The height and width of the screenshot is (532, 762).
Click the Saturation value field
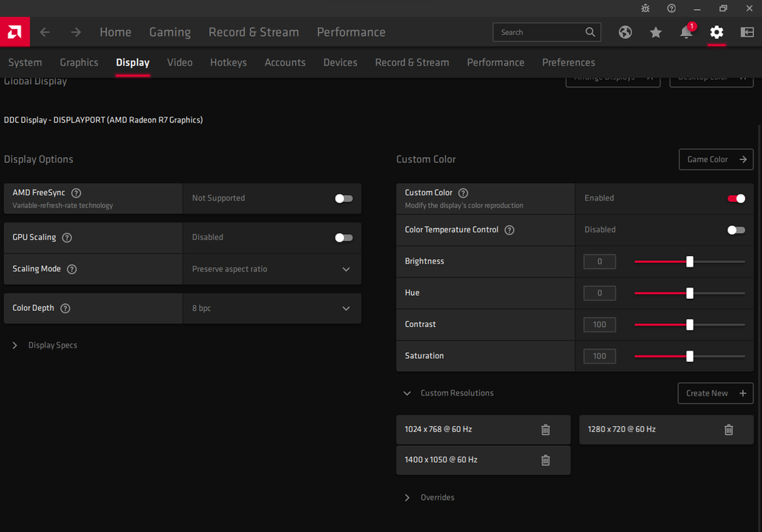coord(600,356)
